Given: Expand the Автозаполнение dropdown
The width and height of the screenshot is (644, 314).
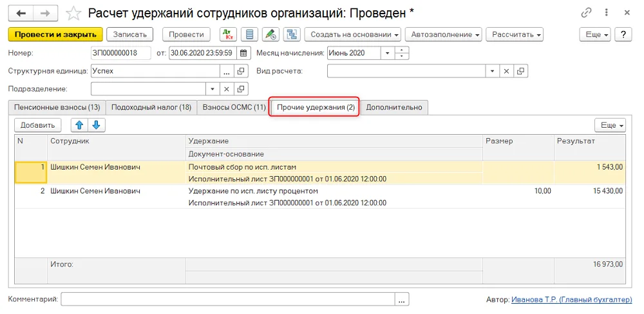Looking at the screenshot, I should [x=444, y=35].
